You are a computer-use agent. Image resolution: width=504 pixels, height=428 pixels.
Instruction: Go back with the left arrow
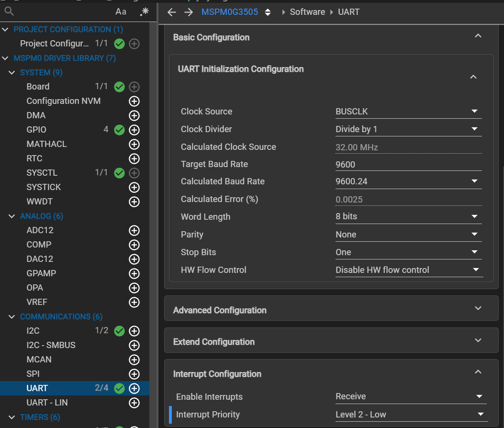pos(172,12)
